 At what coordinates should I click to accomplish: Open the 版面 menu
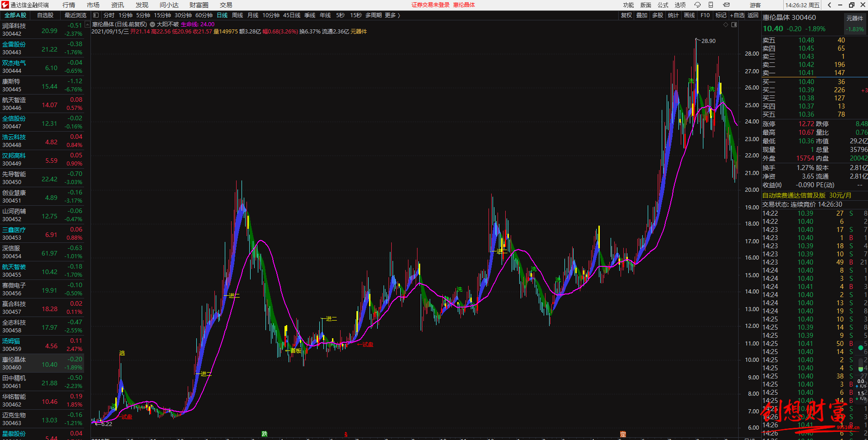pos(646,5)
